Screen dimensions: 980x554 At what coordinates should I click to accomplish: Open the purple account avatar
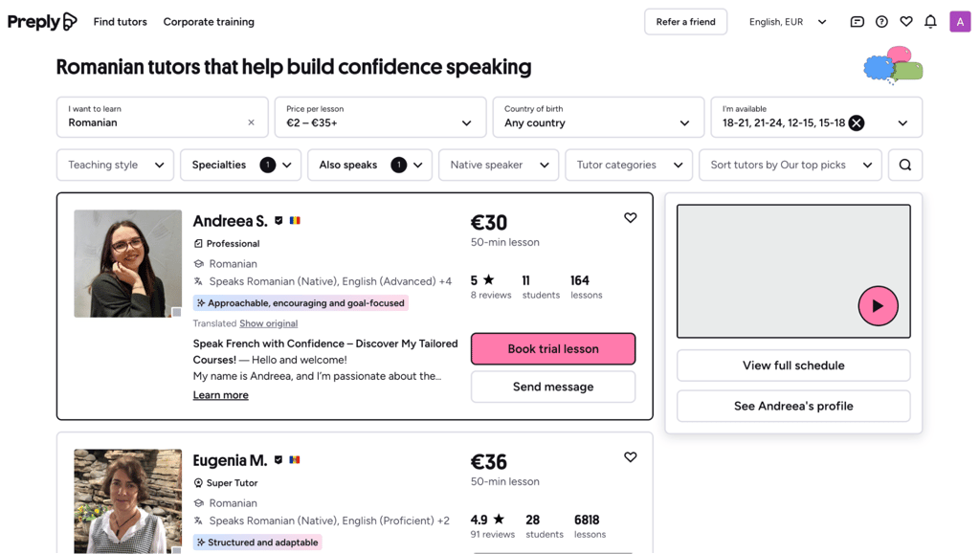pyautogui.click(x=959, y=22)
